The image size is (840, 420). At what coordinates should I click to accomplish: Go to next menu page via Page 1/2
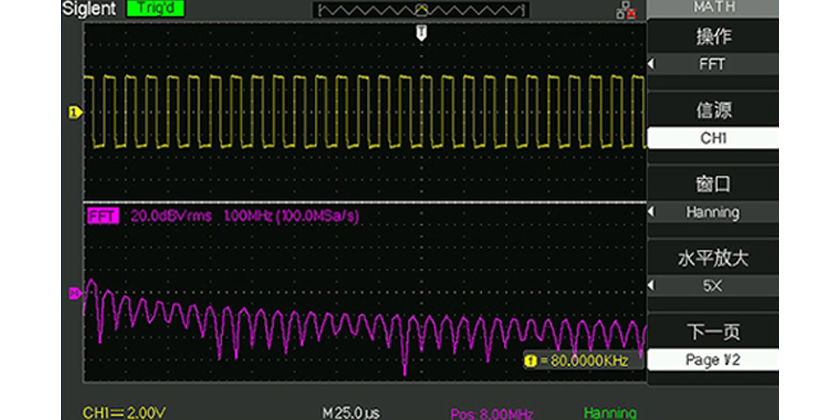pyautogui.click(x=714, y=359)
